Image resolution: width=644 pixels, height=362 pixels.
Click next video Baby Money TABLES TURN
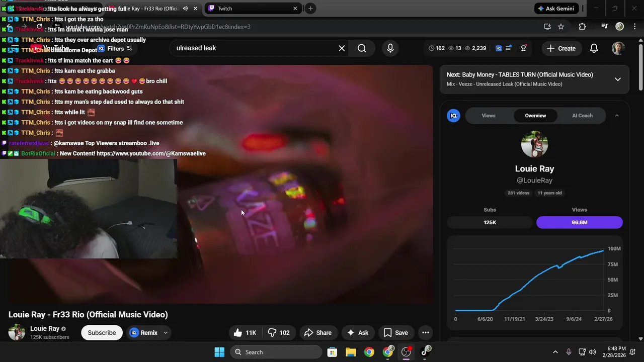(520, 74)
